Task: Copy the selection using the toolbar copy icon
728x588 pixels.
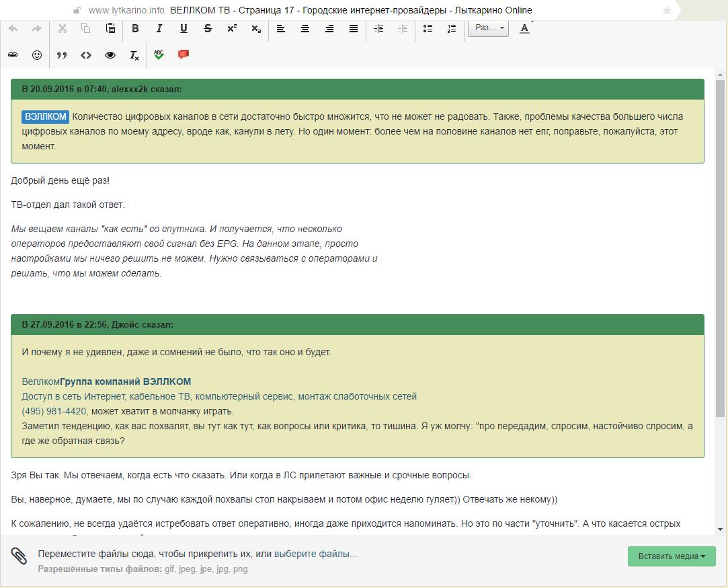Action: click(x=86, y=29)
